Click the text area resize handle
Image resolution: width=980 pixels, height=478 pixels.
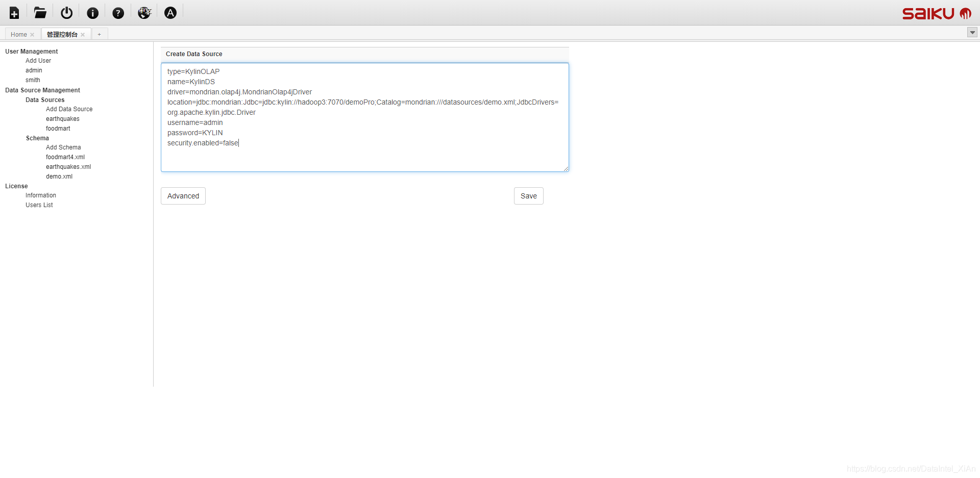click(566, 168)
